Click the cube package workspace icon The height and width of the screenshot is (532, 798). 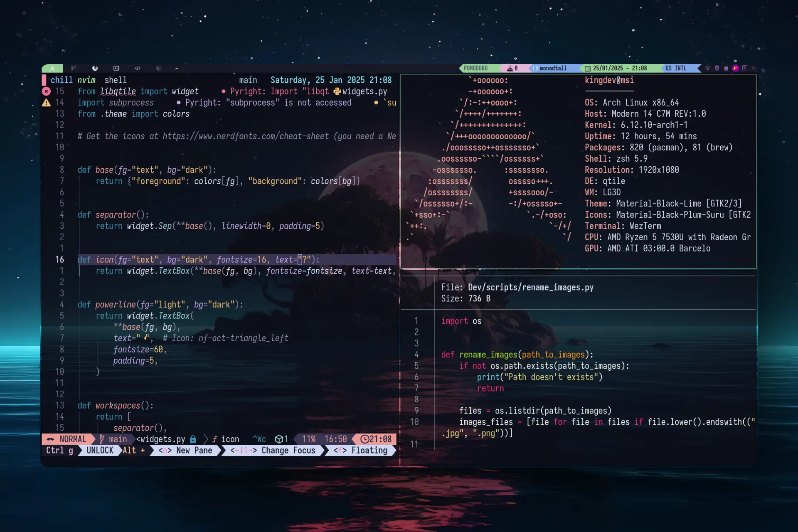click(159, 68)
